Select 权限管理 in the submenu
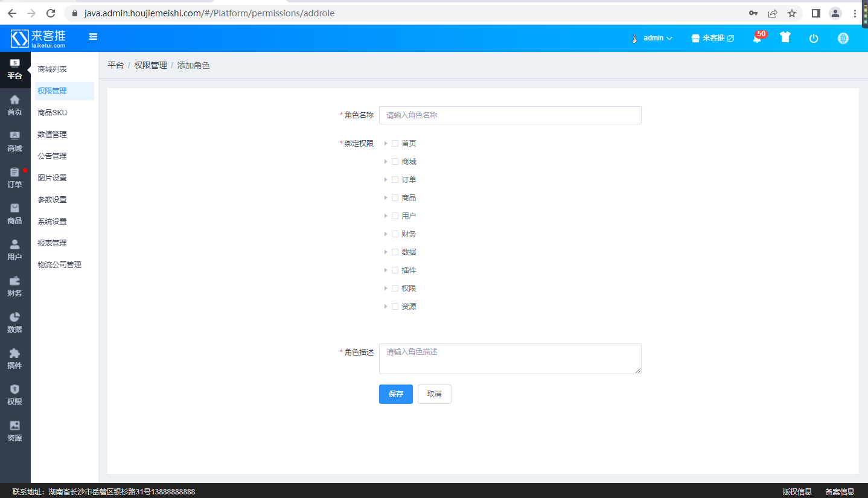 65,91
